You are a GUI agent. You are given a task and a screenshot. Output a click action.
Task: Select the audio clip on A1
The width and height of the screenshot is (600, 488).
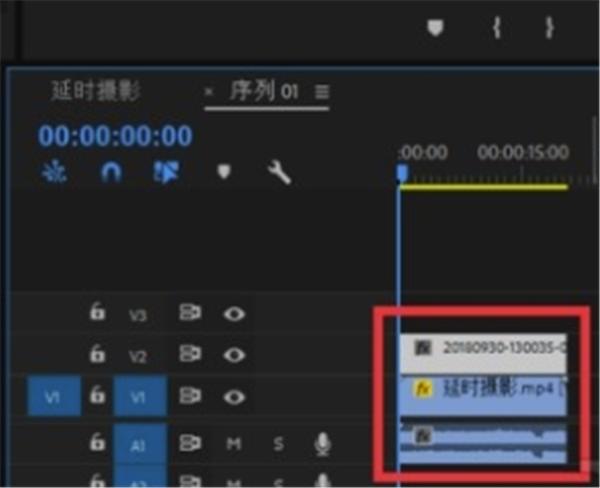click(483, 443)
